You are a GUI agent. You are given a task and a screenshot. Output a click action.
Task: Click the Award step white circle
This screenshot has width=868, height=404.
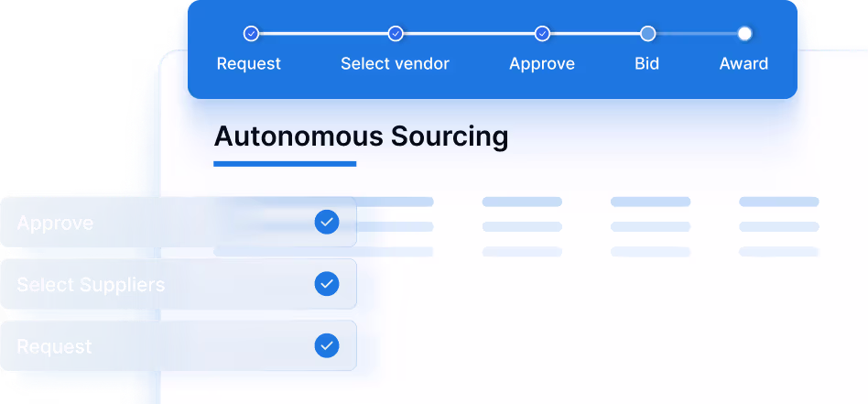coord(744,34)
